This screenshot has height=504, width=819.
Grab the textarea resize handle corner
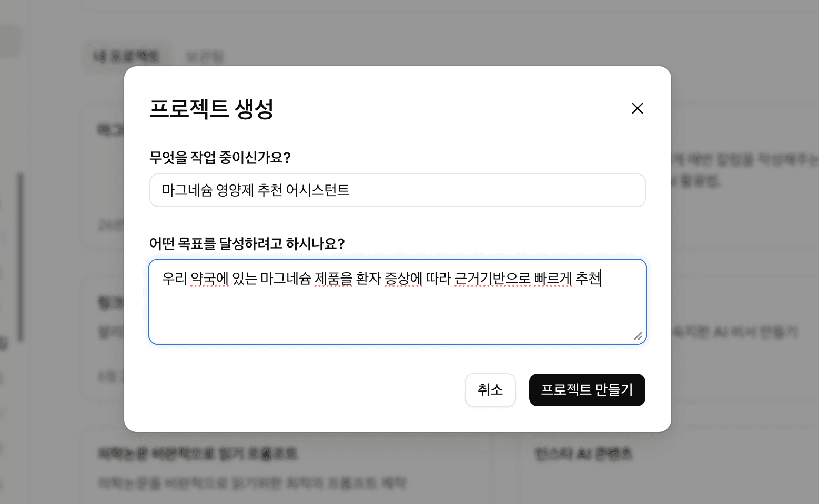638,336
